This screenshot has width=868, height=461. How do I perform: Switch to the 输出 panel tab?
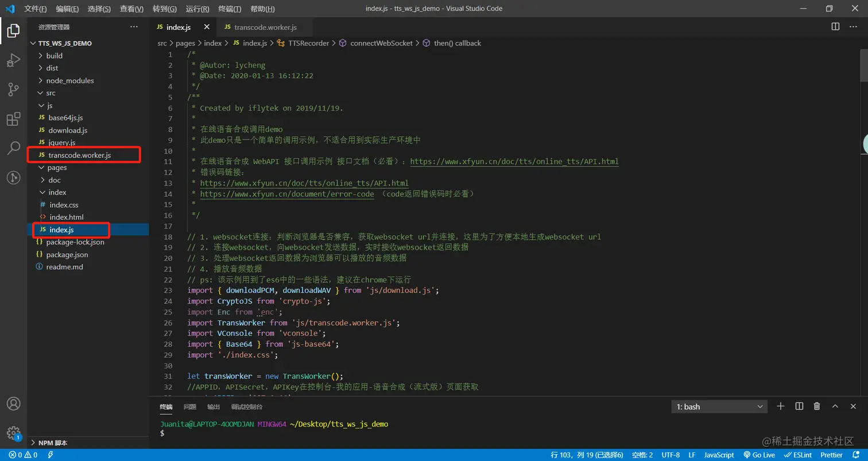[214, 406]
